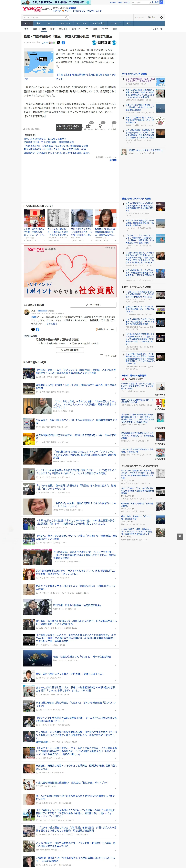186x868 pixels.
Task: Expand expert comment もっと見る link
Action: point(52,323)
